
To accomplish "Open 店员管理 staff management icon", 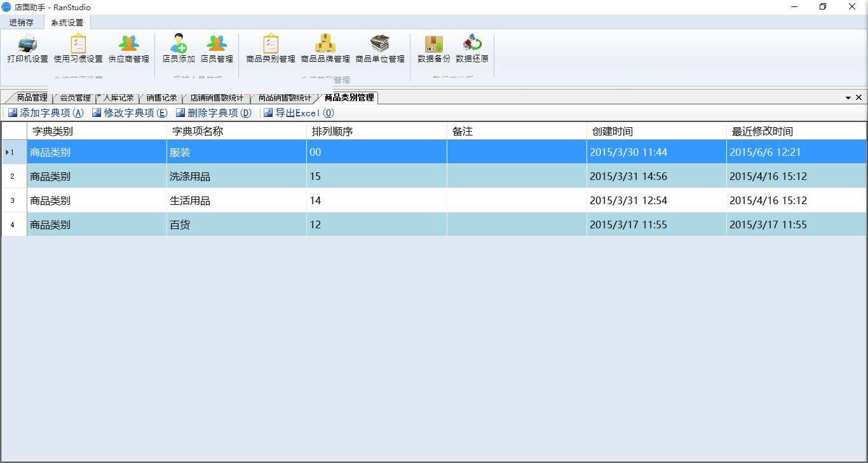I will coord(217,49).
